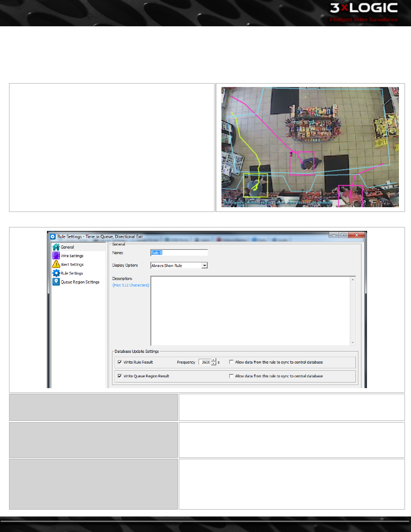
Task: Select Wire Settings in the sidebar
Action: coord(72,256)
